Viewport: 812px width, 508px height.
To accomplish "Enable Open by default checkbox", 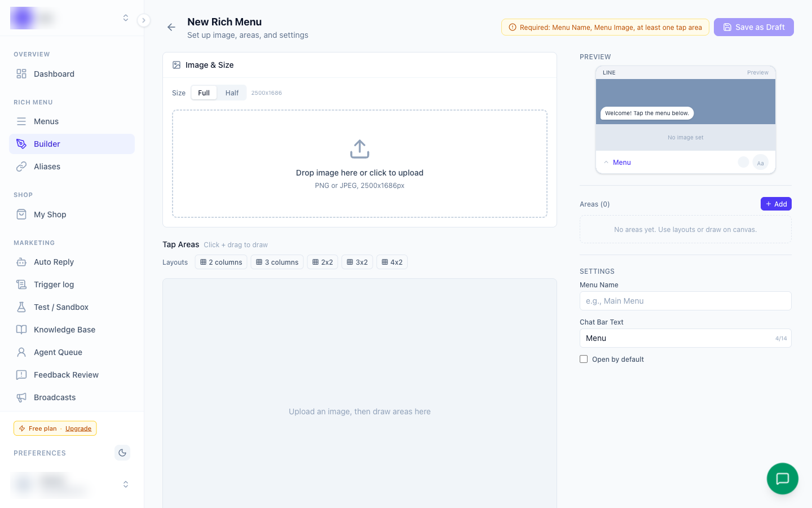I will tap(584, 359).
